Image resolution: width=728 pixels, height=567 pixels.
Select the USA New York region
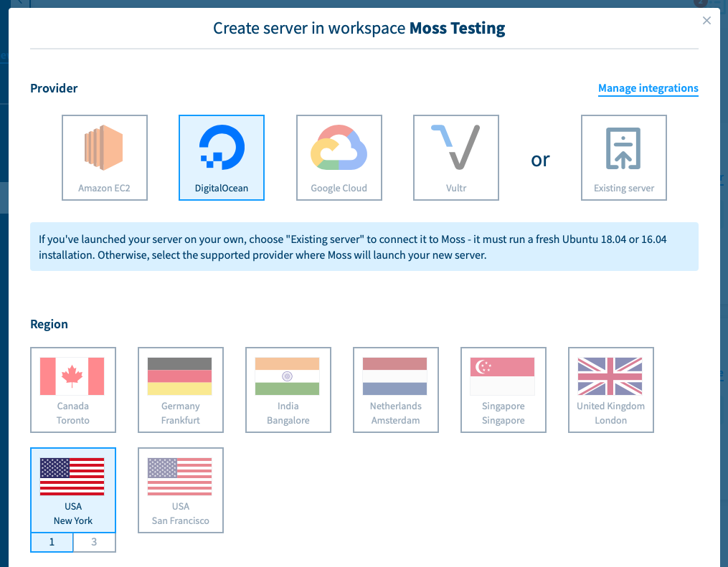click(x=73, y=490)
